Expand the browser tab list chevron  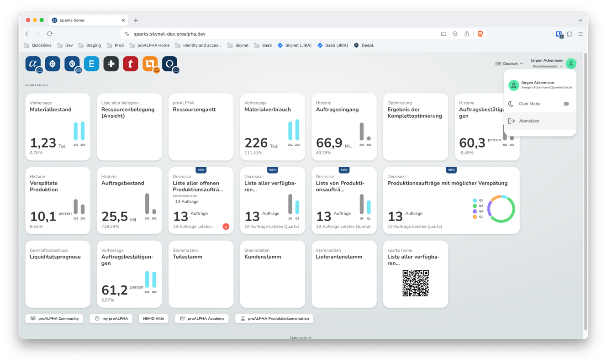pyautogui.click(x=580, y=20)
